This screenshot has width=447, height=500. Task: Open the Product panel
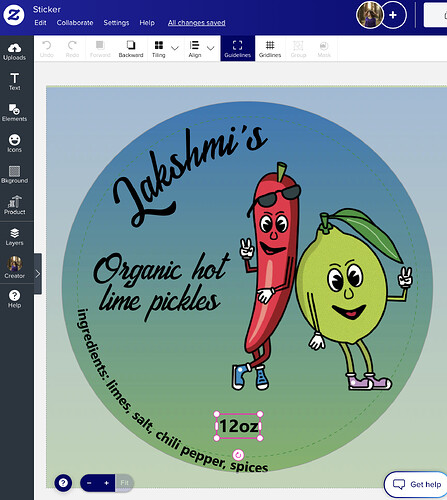click(x=14, y=206)
